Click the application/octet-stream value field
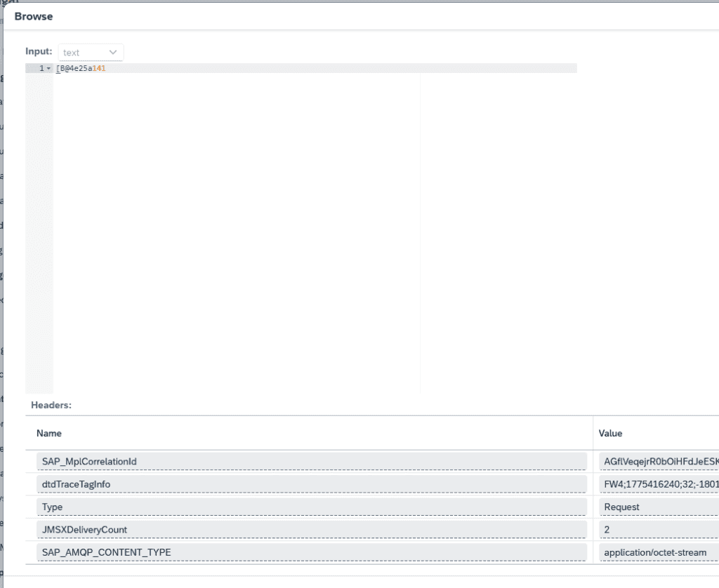This screenshot has width=719, height=588. pos(659,552)
